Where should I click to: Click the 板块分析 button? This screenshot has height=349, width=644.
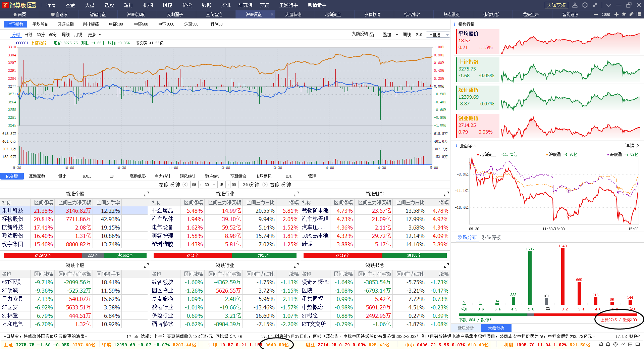[x=466, y=328]
